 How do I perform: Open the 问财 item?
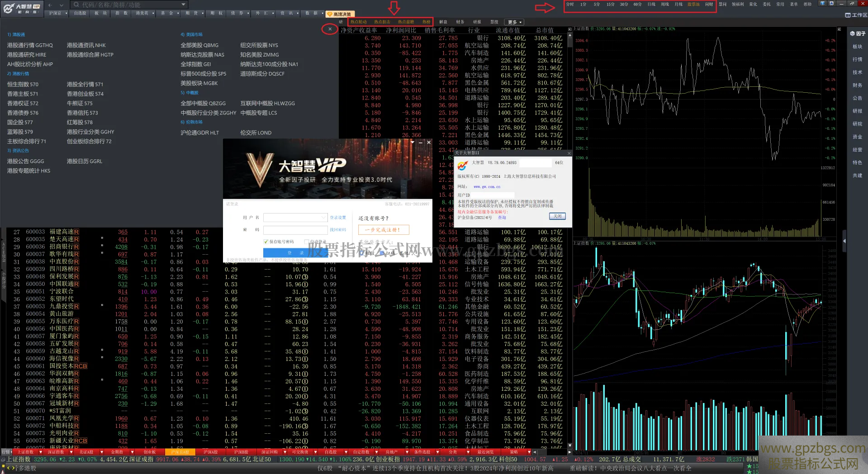point(709,5)
